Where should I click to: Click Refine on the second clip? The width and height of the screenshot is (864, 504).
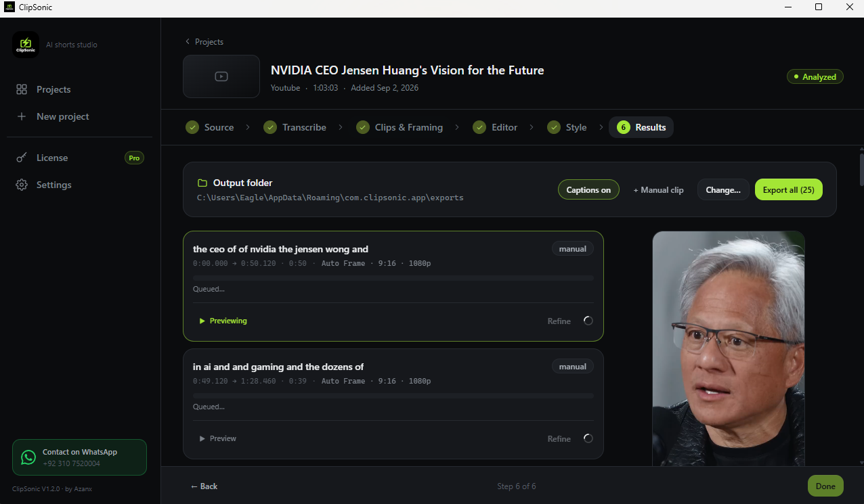coord(559,439)
